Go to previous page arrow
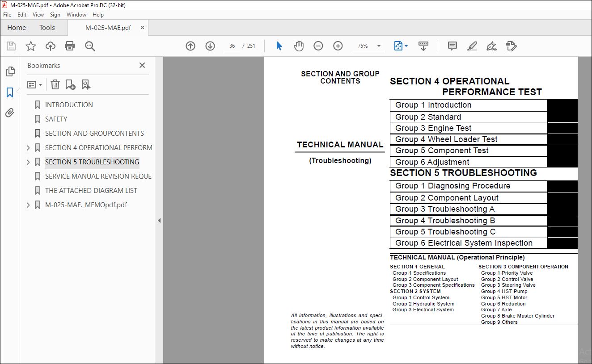 190,46
